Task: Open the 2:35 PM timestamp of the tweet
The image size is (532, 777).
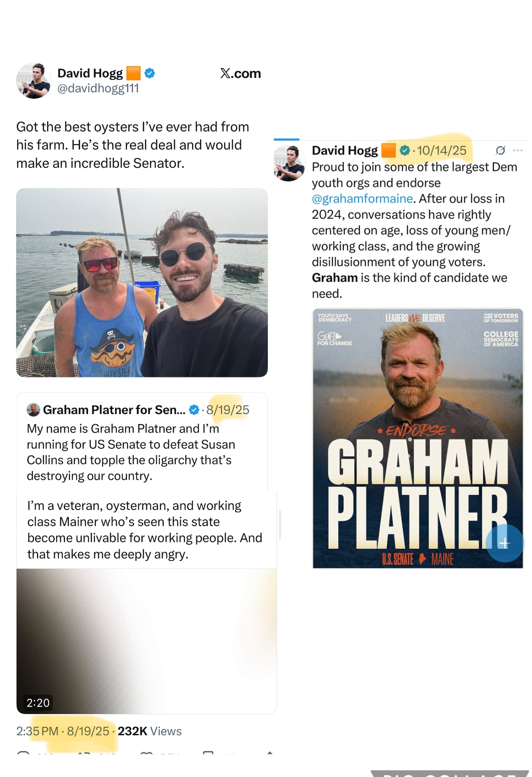Action: (x=37, y=731)
